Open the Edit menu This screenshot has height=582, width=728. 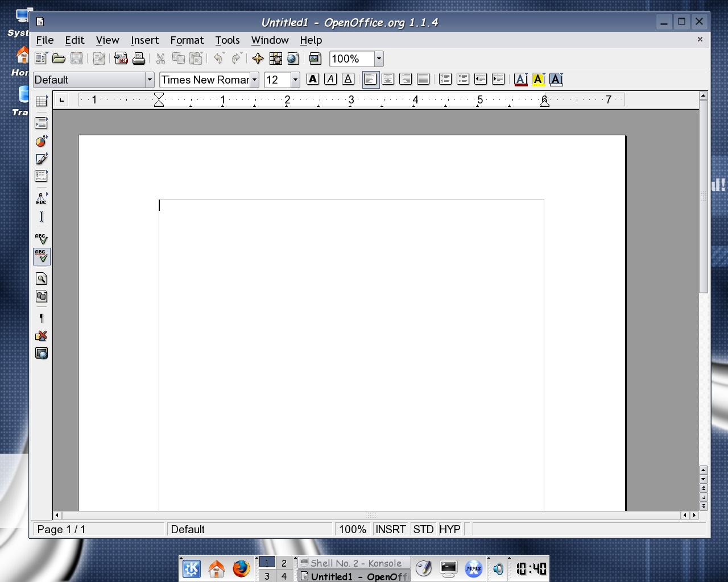tap(75, 40)
